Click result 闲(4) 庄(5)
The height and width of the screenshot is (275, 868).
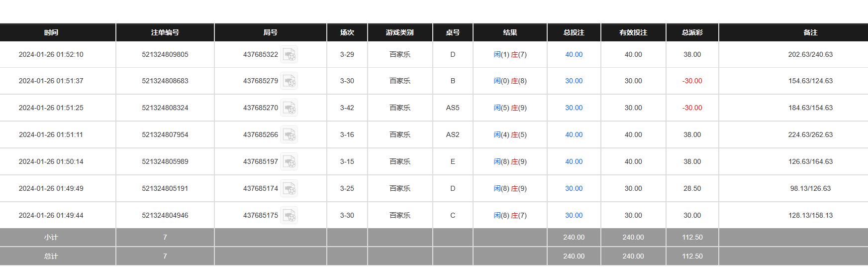(x=510, y=135)
